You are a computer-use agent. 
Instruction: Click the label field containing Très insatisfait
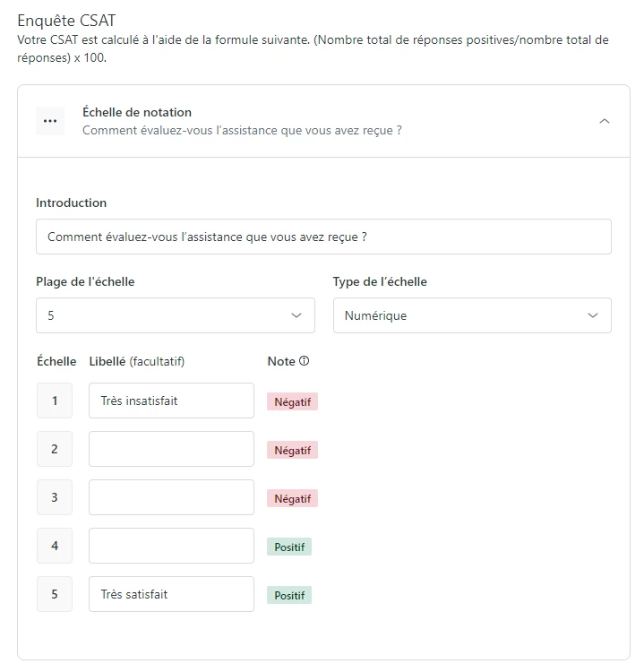pyautogui.click(x=171, y=401)
